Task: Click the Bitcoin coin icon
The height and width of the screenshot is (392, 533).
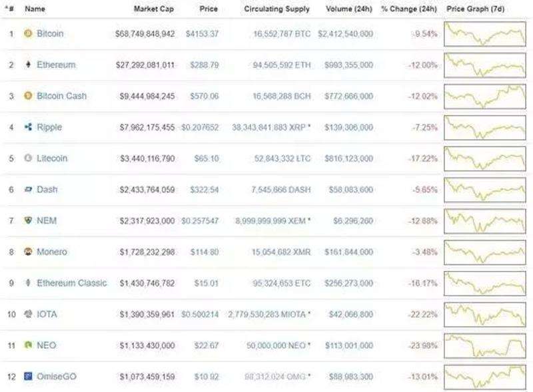Action: 28,33
